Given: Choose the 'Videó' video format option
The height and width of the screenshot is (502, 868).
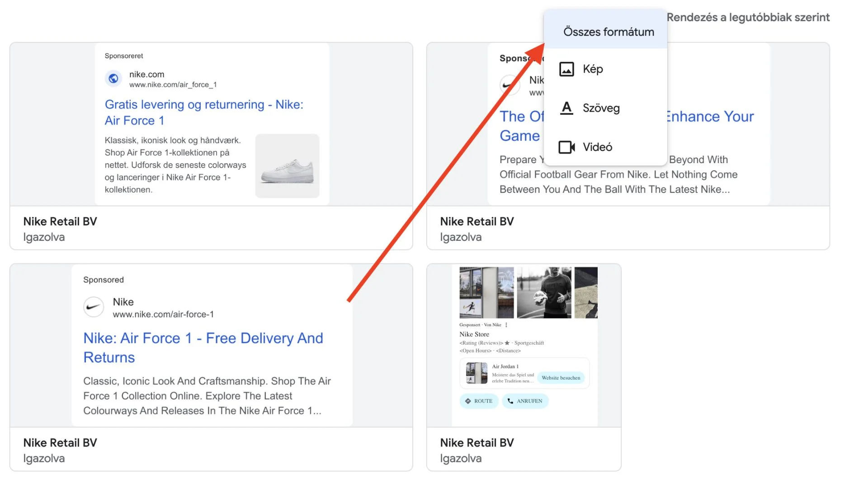Looking at the screenshot, I should (x=605, y=147).
